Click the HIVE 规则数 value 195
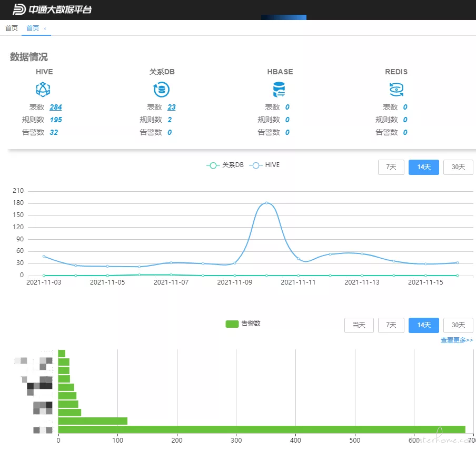Image resolution: width=476 pixels, height=450 pixels. tap(56, 120)
